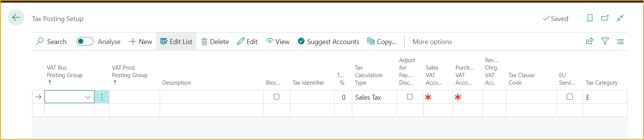Click the Purchase VAT Account required cell
The height and width of the screenshot is (140, 644).
pyautogui.click(x=468, y=97)
